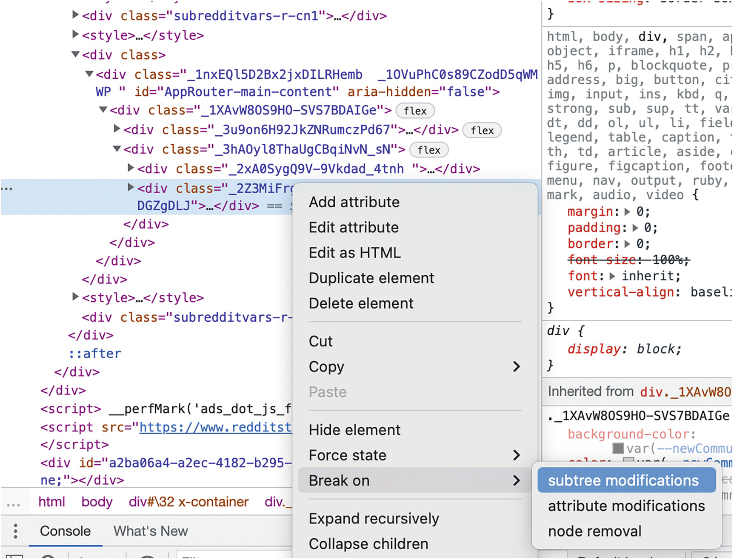The image size is (734, 560).
Task: Open the Force state submenu arrow
Action: [516, 455]
